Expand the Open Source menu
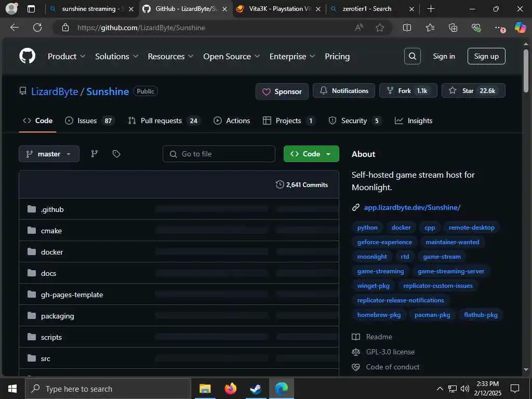This screenshot has width=532, height=399. coord(231,56)
